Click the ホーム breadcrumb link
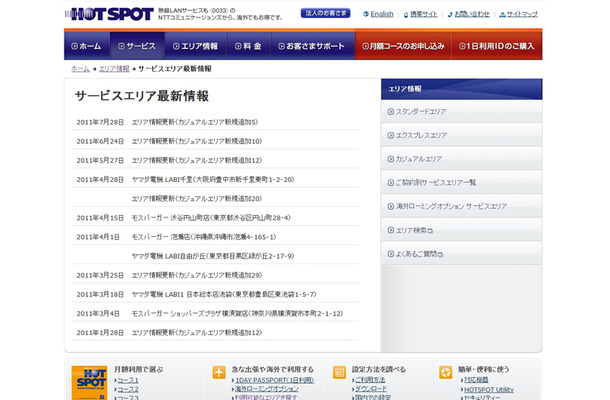Image resolution: width=610 pixels, height=400 pixels. point(81,69)
